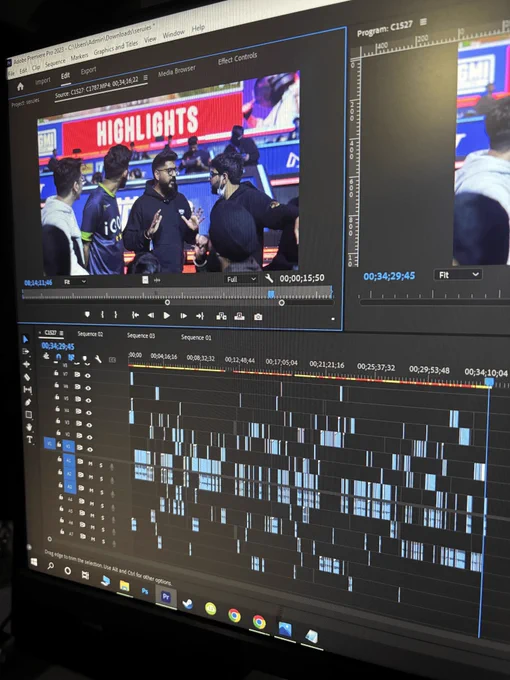The height and width of the screenshot is (680, 510).
Task: Step back one frame in Source monitor
Action: pyautogui.click(x=150, y=315)
